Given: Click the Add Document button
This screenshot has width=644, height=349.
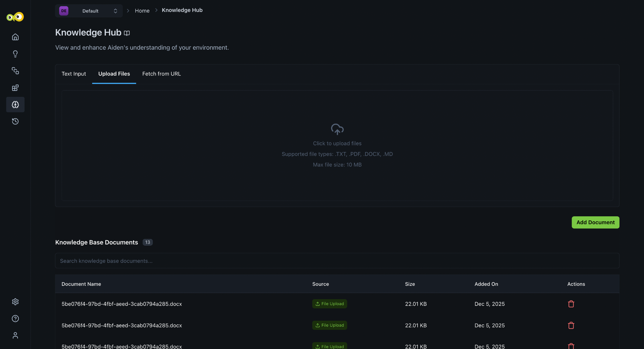Looking at the screenshot, I should tap(595, 222).
